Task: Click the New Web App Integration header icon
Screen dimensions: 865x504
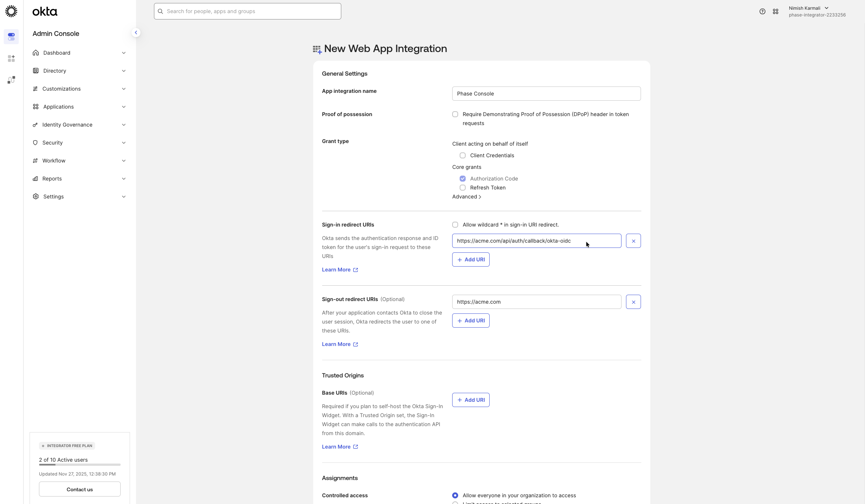Action: tap(317, 49)
